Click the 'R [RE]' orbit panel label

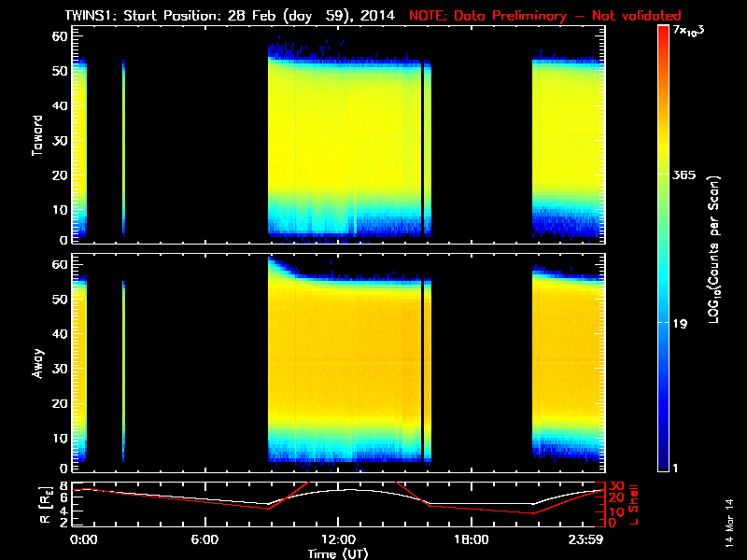point(46,505)
